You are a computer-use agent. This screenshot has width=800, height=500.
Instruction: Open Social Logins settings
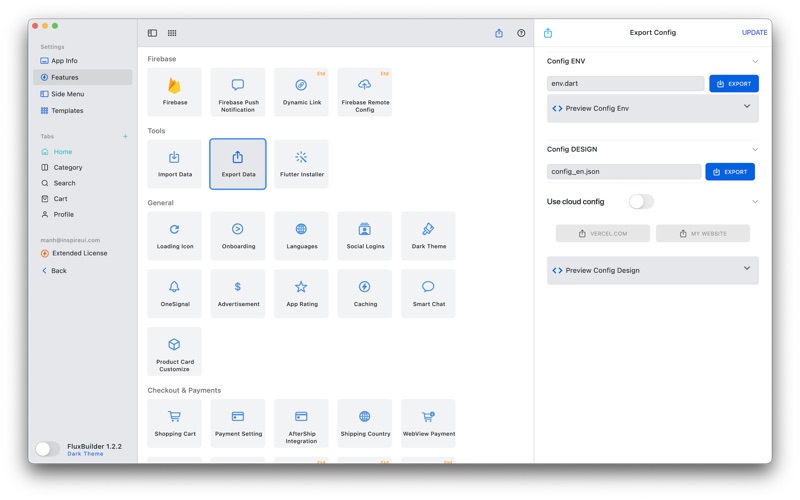[364, 236]
